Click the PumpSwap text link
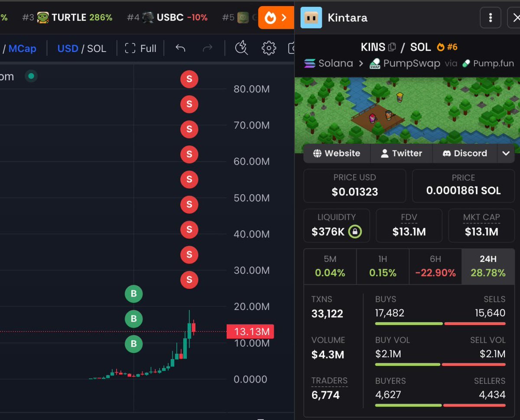The image size is (520, 420). coord(412,63)
